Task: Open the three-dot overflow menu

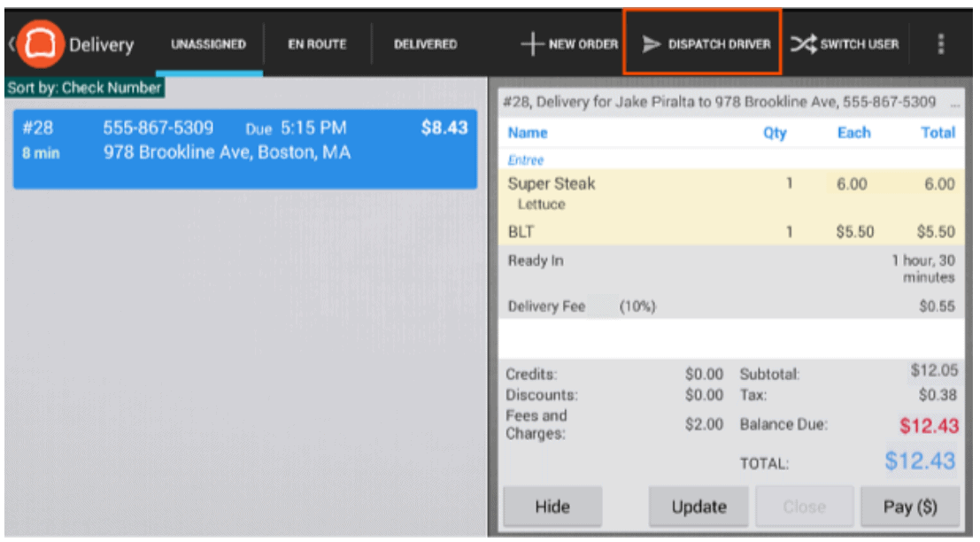Action: (x=940, y=44)
